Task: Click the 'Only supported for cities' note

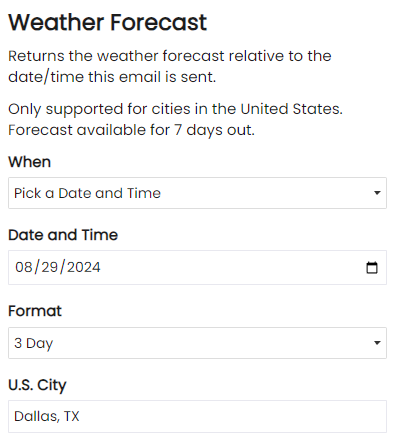Action: (175, 109)
